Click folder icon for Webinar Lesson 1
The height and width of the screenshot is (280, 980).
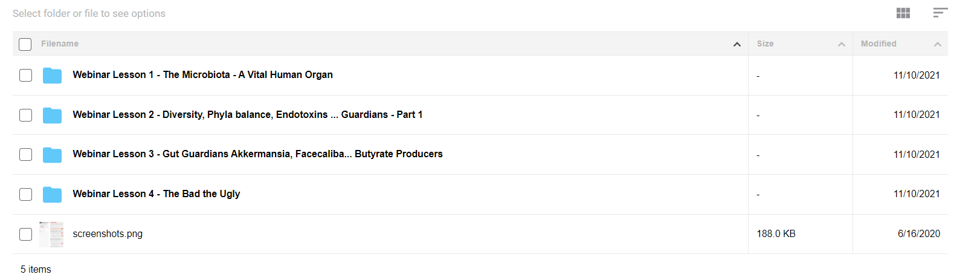(x=52, y=75)
